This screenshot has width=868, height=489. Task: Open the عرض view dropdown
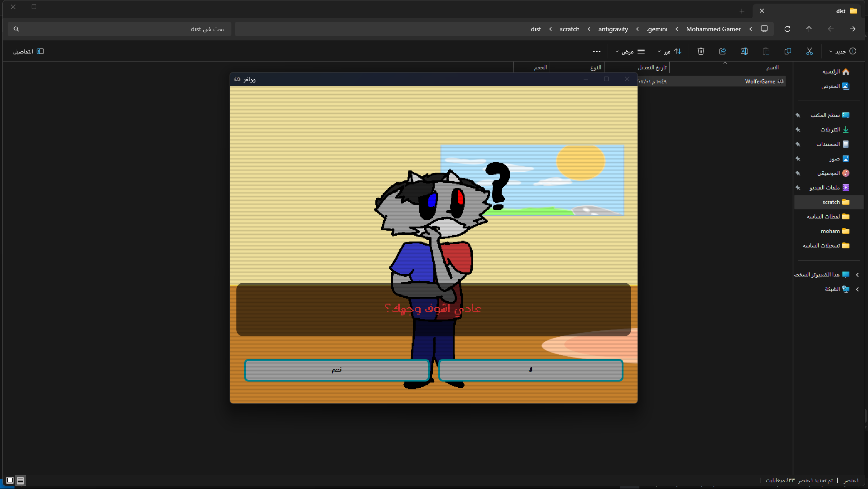pos(630,51)
